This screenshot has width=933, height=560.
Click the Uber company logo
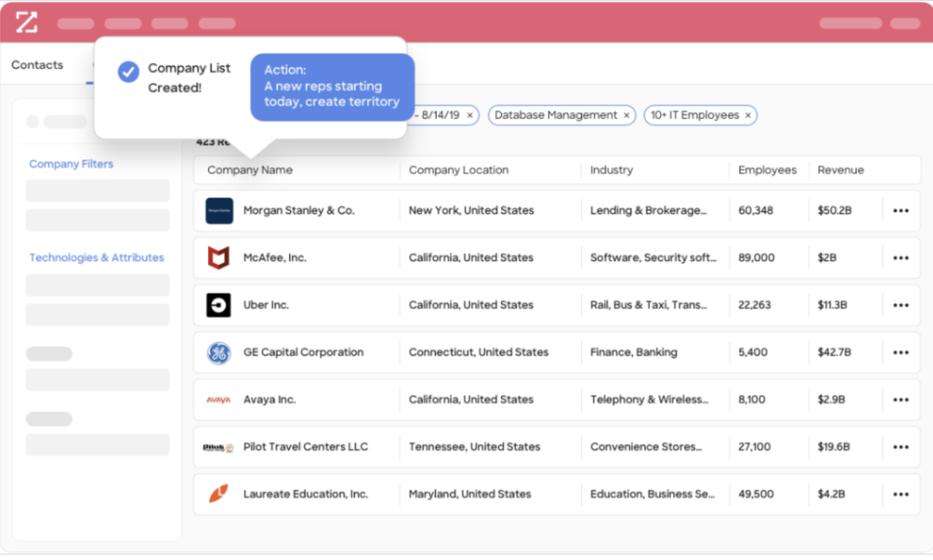(x=218, y=305)
